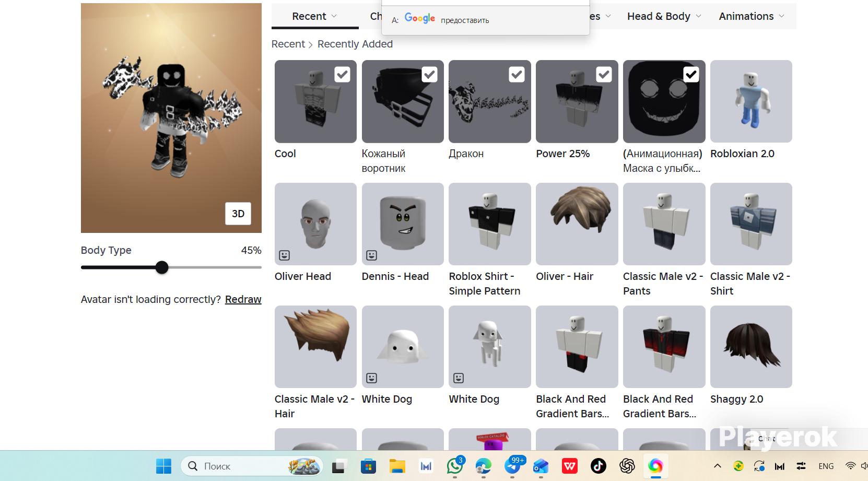Select the Dennis - Head thumbnail
The height and width of the screenshot is (481, 868).
pyautogui.click(x=403, y=224)
